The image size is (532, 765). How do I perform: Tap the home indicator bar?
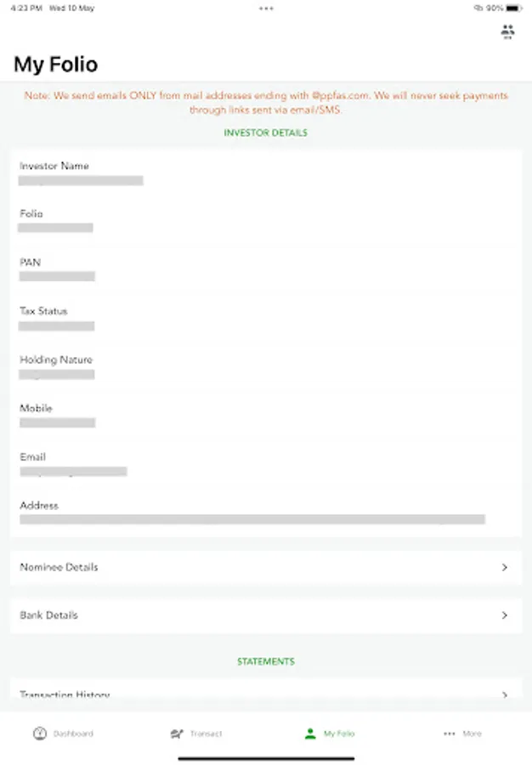click(266, 757)
